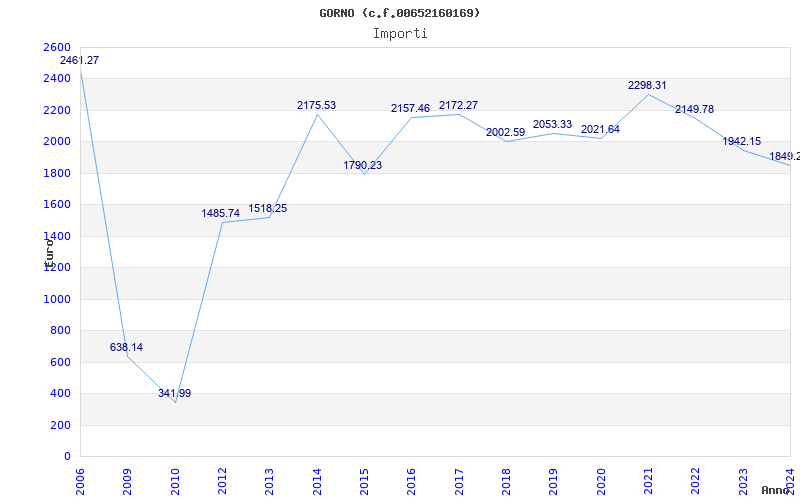Click the chart title GORNO (c.f.00652160169)
The height and width of the screenshot is (500, 800).
(x=400, y=13)
